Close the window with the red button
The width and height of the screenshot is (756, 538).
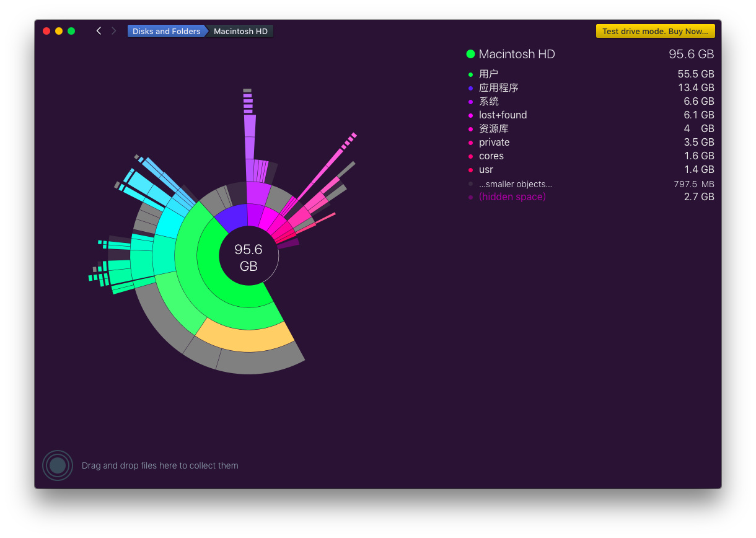46,31
